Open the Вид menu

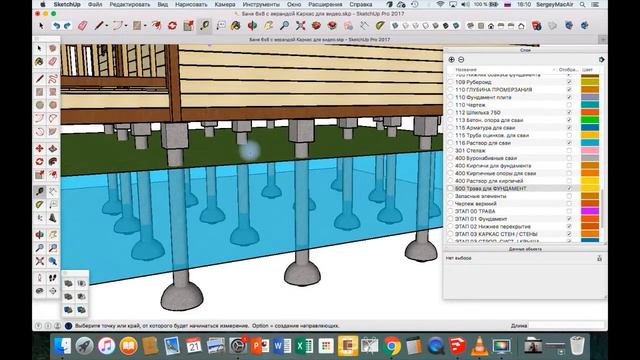tap(162, 4)
